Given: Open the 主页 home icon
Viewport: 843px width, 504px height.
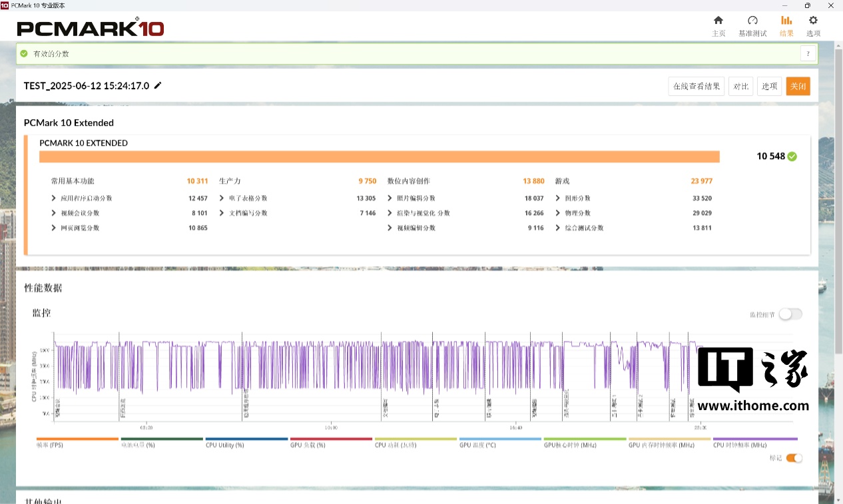Looking at the screenshot, I should [718, 21].
